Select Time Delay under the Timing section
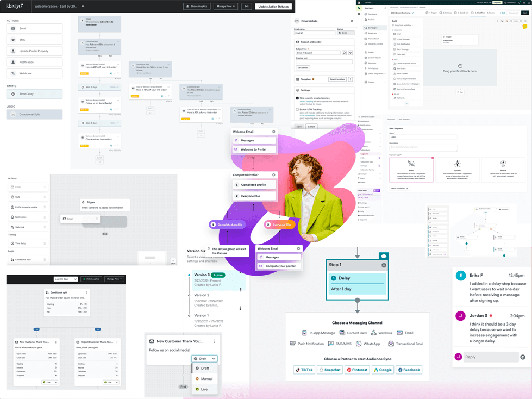 (35, 93)
